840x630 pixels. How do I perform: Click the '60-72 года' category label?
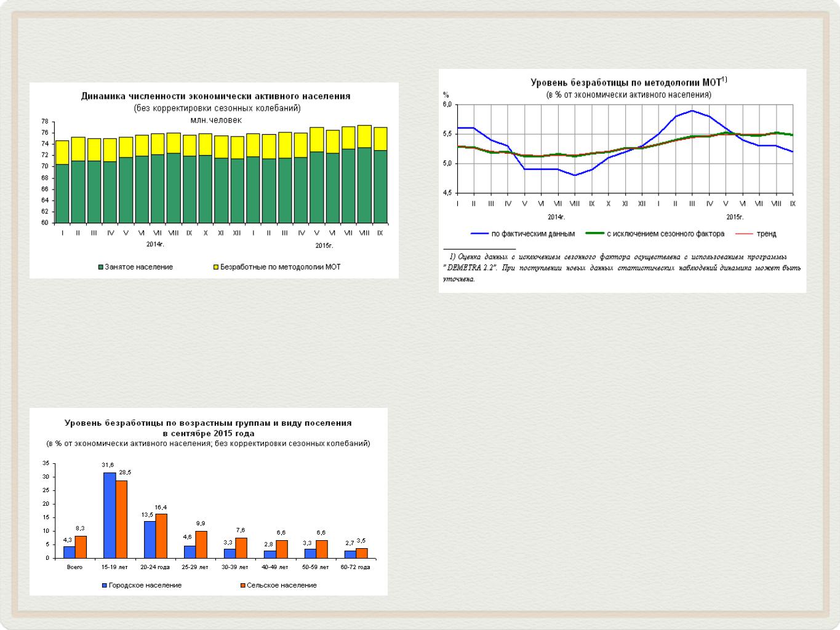pyautogui.click(x=356, y=567)
